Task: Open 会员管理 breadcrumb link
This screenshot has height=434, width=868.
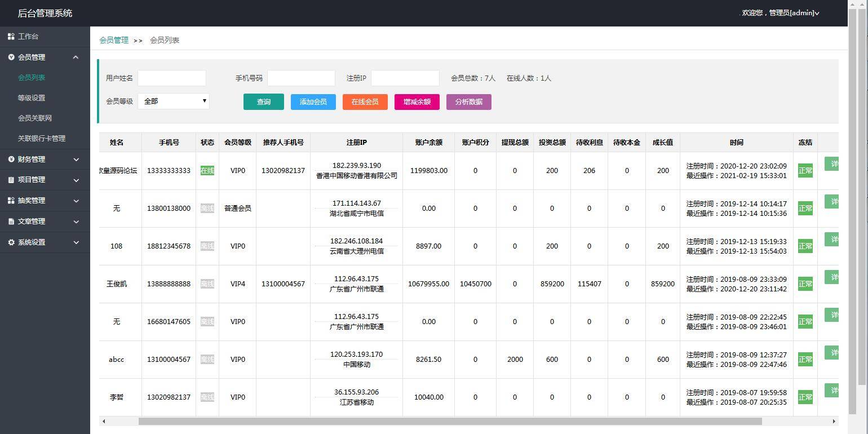Action: click(x=114, y=40)
